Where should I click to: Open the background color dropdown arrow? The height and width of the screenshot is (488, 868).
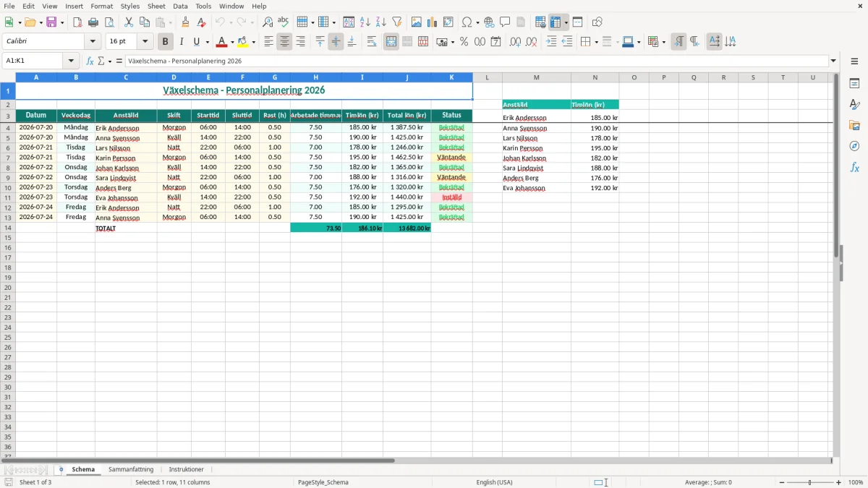pos(253,42)
